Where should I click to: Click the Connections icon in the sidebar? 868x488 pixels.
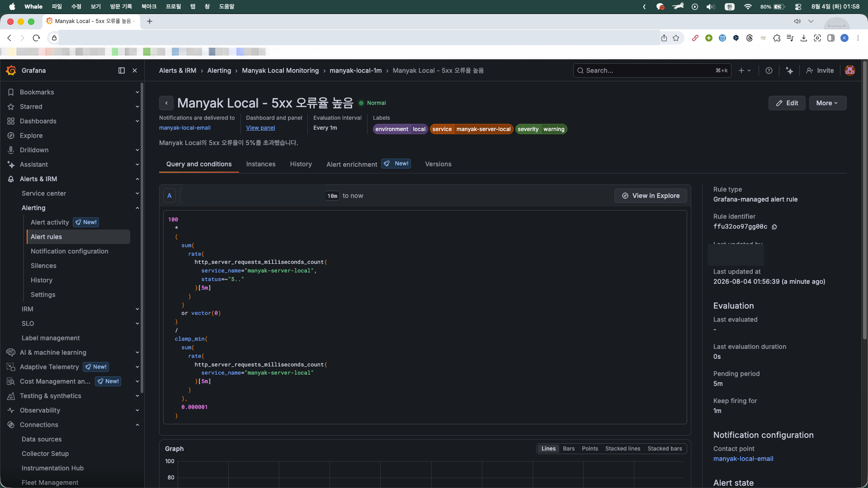click(x=11, y=425)
